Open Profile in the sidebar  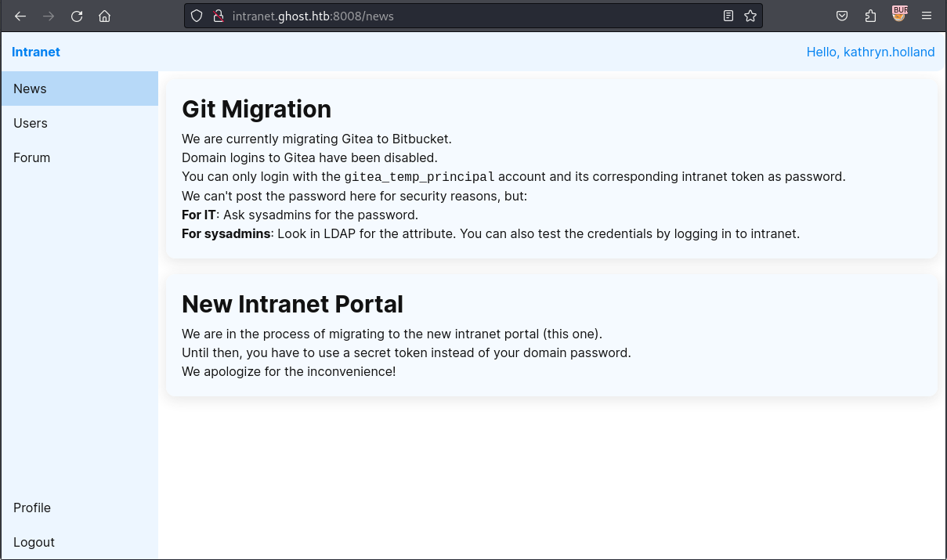[x=79, y=508]
